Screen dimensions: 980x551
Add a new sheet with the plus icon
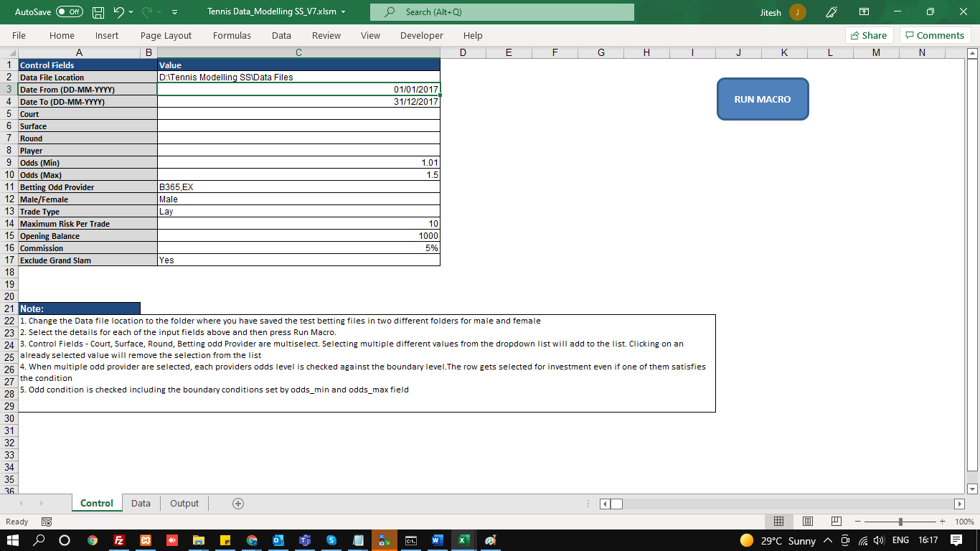(x=238, y=504)
